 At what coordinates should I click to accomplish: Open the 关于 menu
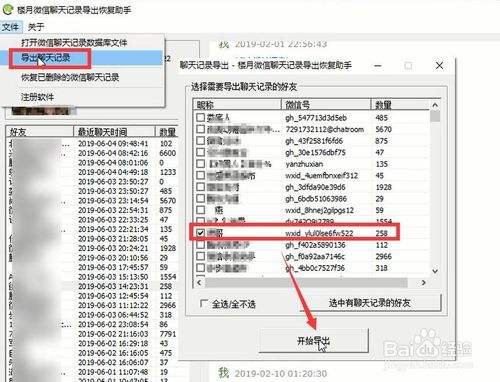(x=36, y=27)
